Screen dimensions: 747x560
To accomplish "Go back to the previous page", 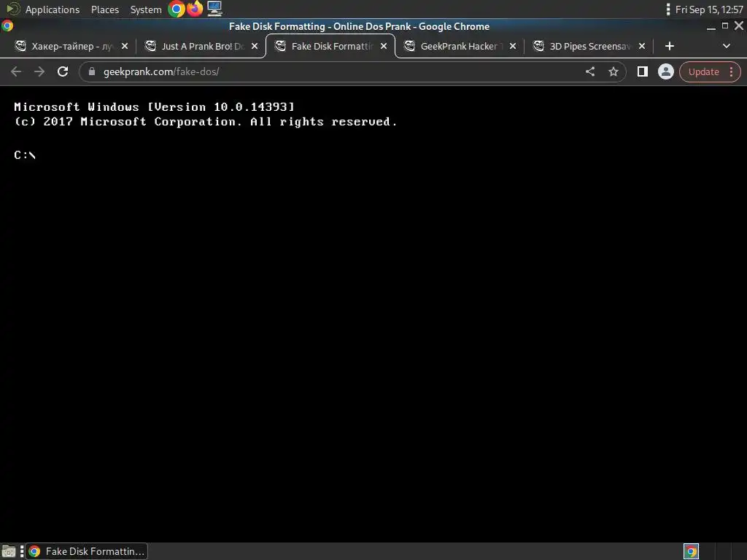I will point(16,72).
